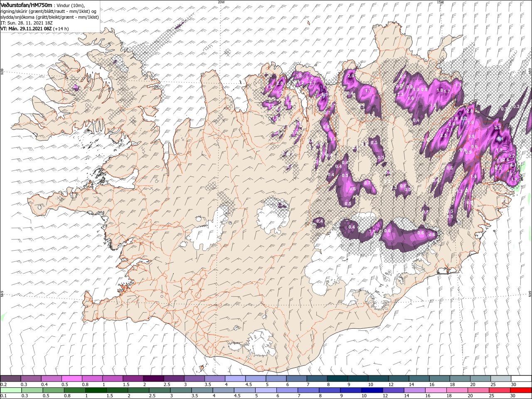Screen dimensions: 532x399
Task: Click the '0.1' label under the bottom legend
Action: point(3,396)
